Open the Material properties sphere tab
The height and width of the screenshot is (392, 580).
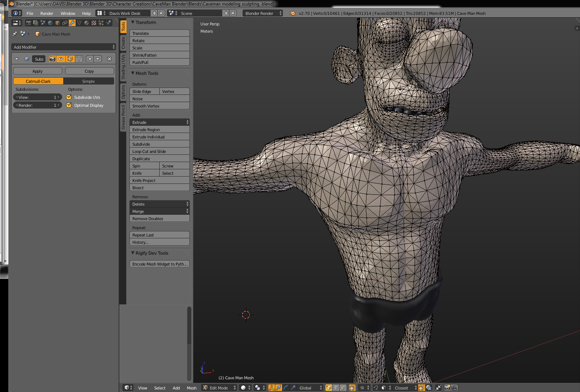[x=87, y=23]
